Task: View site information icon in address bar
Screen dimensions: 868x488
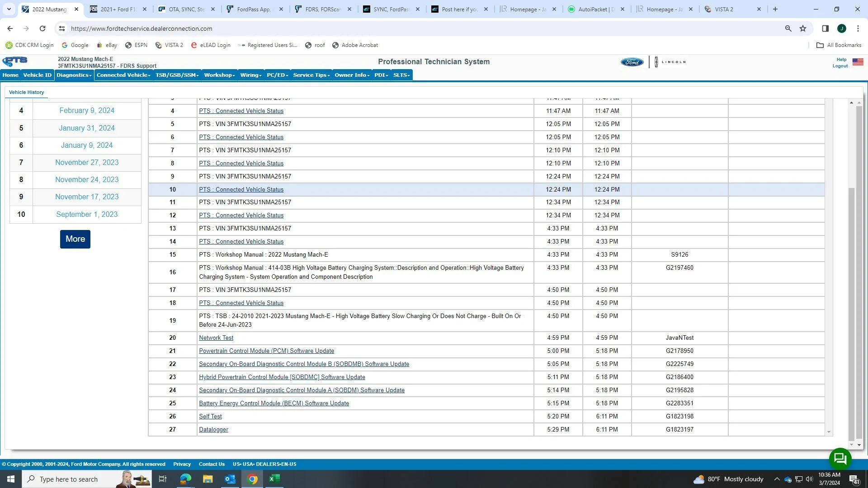Action: coord(62,28)
